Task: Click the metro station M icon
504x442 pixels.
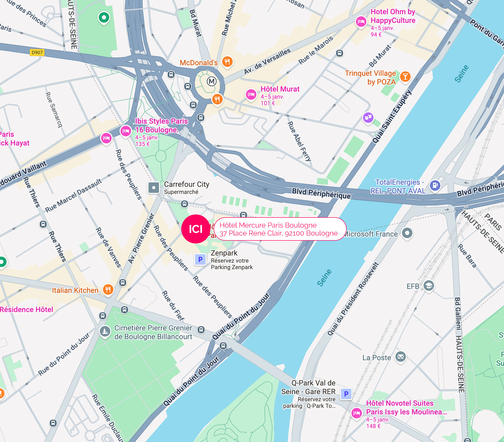Action: [211, 81]
